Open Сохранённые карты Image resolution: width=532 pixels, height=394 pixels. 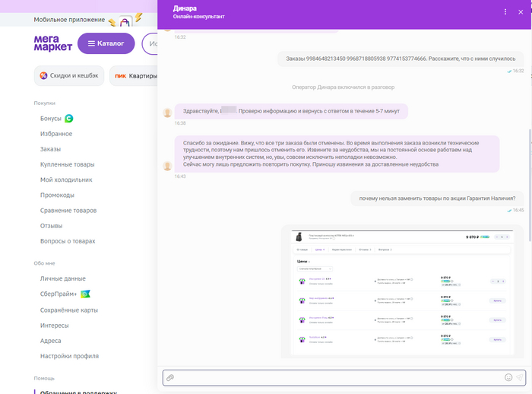tap(69, 310)
